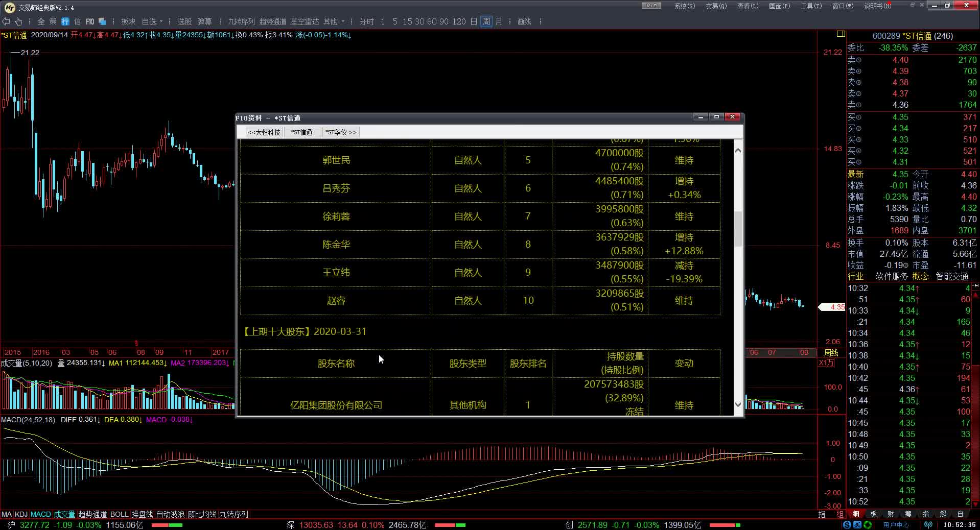Click the 周线 period label under the price axis
The height and width of the screenshot is (530, 980).
click(x=831, y=353)
